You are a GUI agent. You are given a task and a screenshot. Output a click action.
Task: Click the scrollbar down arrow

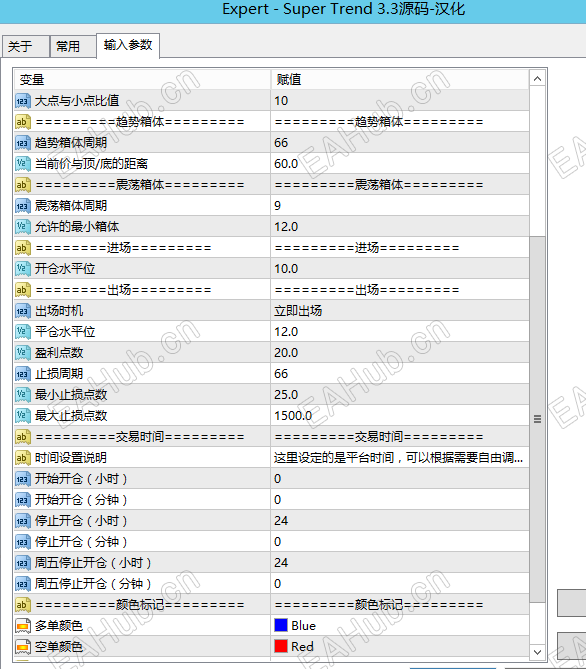click(538, 652)
